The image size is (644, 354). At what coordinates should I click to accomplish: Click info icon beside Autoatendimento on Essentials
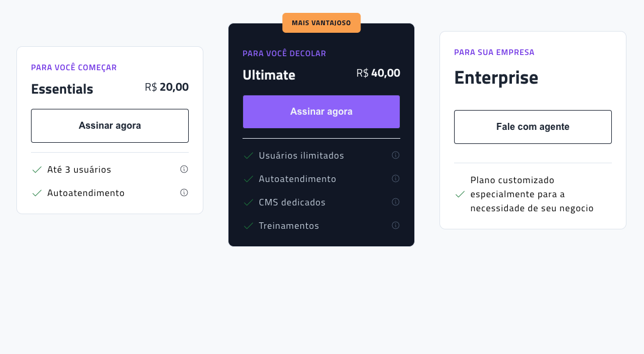pos(183,192)
